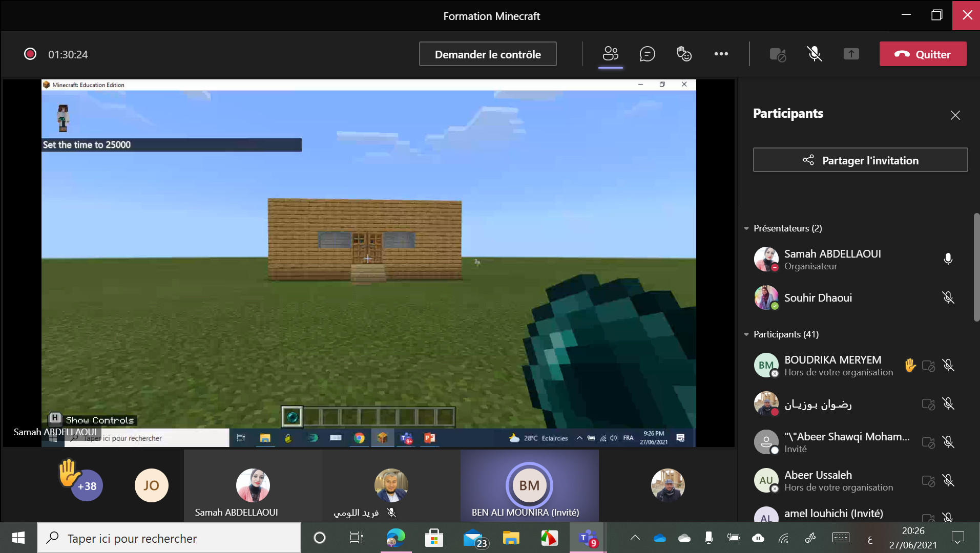Viewport: 980px width, 553px height.
Task: Select Samah ABDELLAOUI in presenters list
Action: point(857,259)
